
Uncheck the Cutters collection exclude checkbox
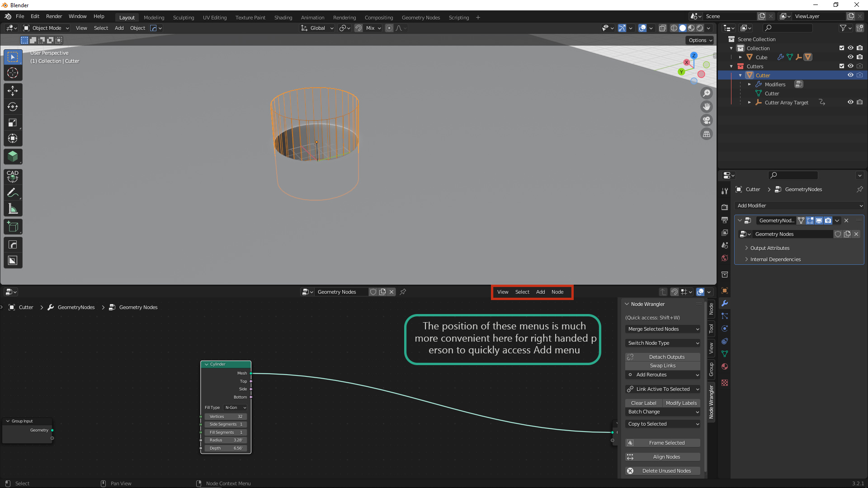tap(841, 66)
